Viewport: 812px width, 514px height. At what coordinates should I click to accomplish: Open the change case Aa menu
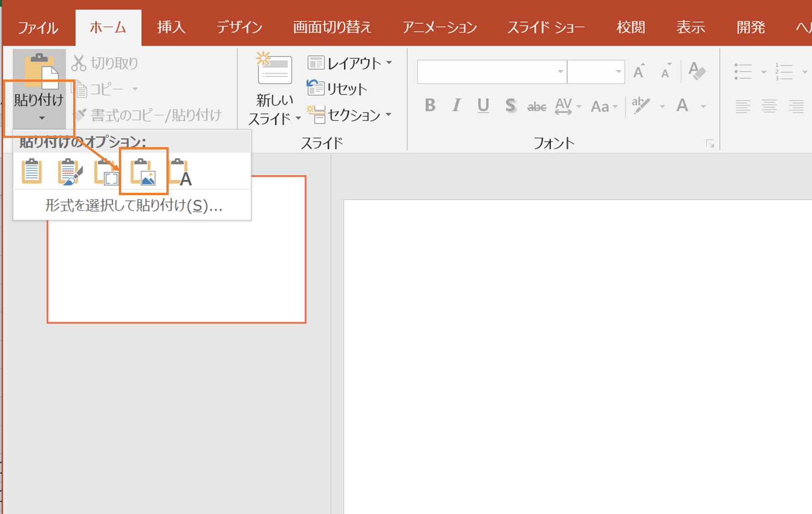[604, 106]
